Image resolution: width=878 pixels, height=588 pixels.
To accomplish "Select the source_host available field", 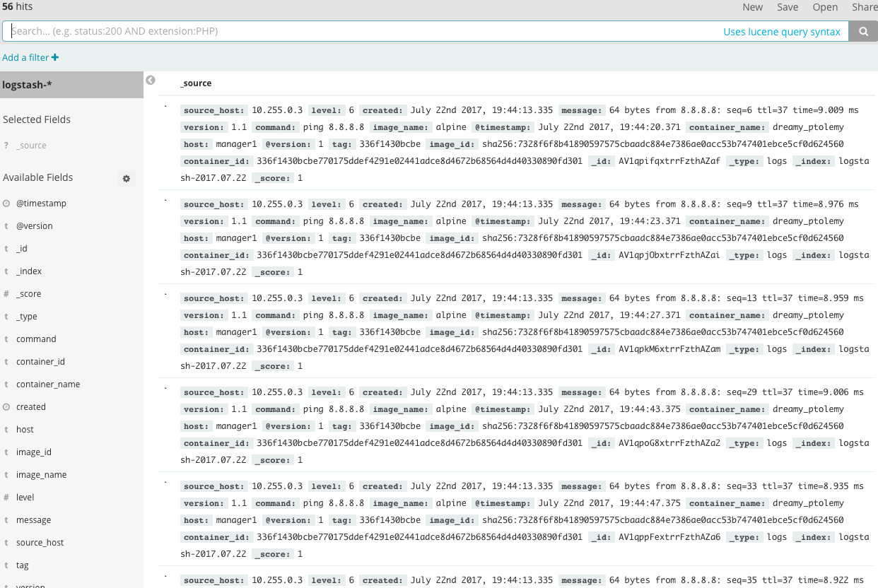I will tap(40, 543).
